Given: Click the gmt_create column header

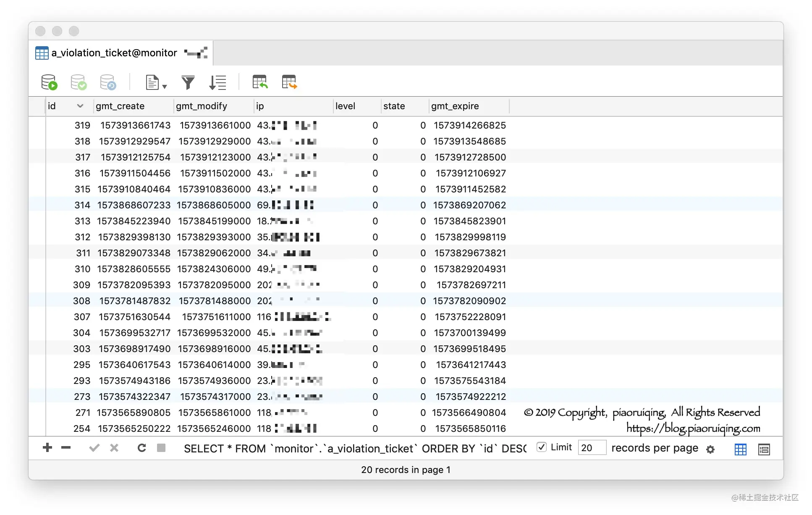Looking at the screenshot, I should 133,106.
